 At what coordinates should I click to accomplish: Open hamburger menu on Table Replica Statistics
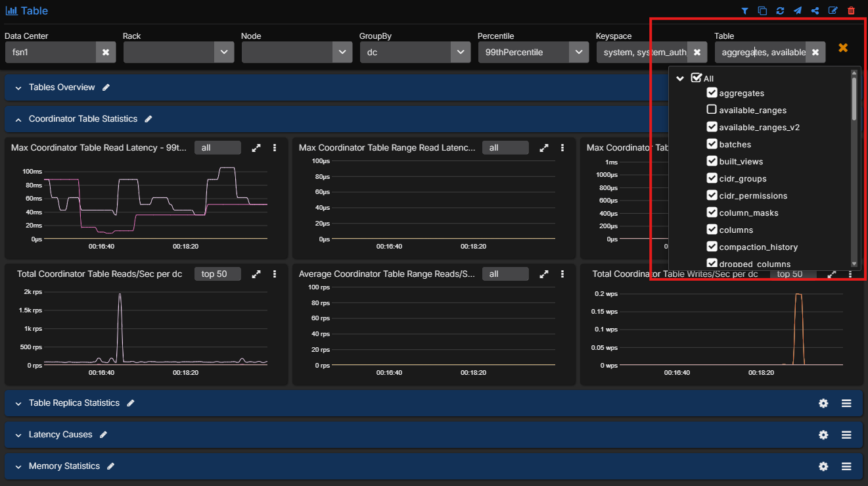[x=846, y=403]
